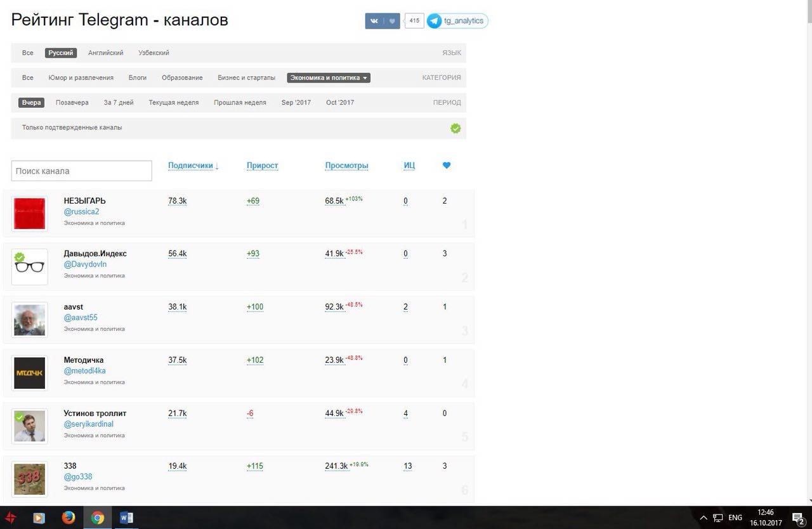Click the VK like button

click(x=383, y=21)
